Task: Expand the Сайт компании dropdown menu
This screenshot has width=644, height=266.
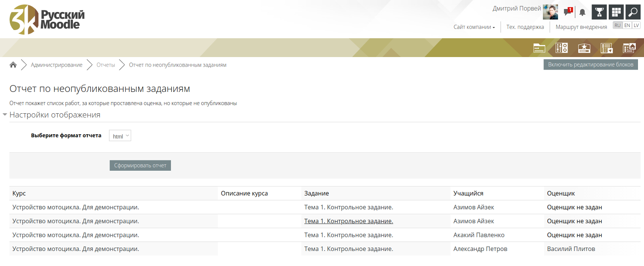Action: [x=474, y=27]
